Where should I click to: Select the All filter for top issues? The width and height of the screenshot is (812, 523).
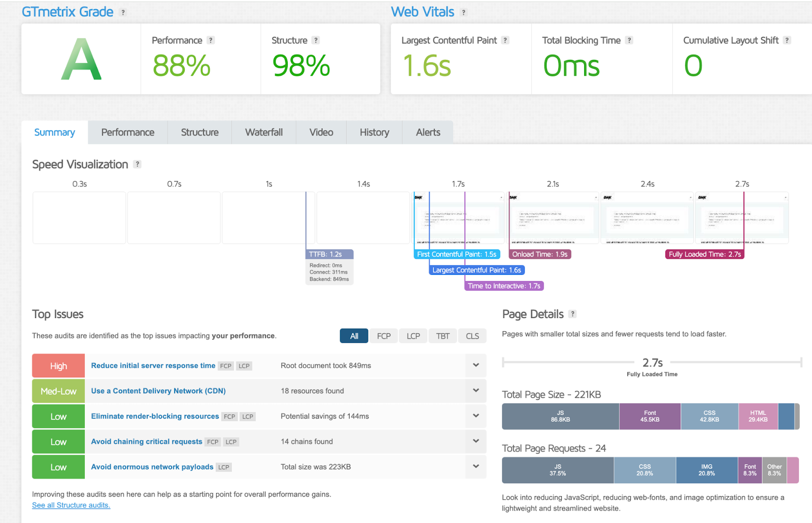(x=354, y=336)
